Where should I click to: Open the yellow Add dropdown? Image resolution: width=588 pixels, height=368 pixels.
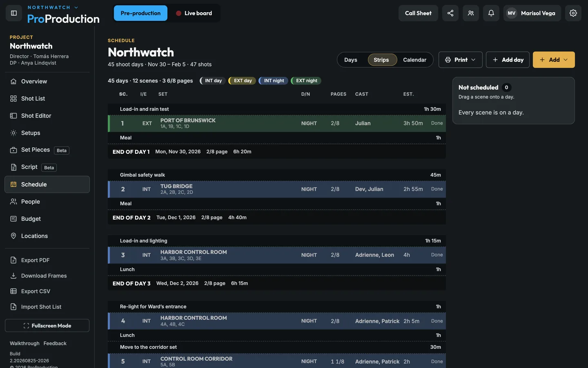[554, 60]
